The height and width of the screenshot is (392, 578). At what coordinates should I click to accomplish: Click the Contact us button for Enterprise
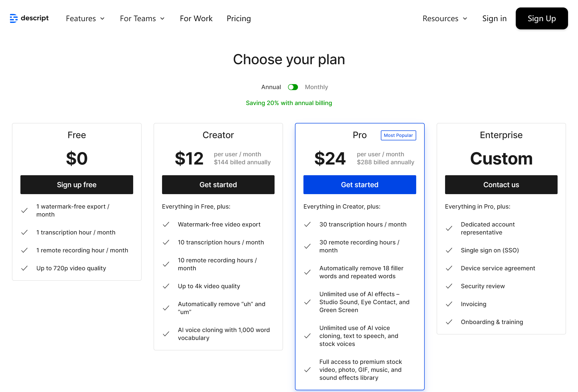pyautogui.click(x=501, y=185)
